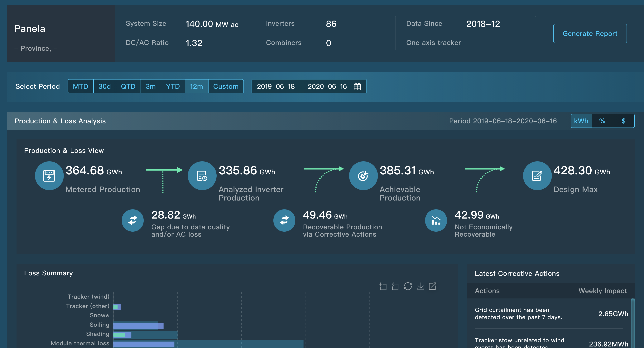Click the chart zoom reset icon

coord(395,286)
